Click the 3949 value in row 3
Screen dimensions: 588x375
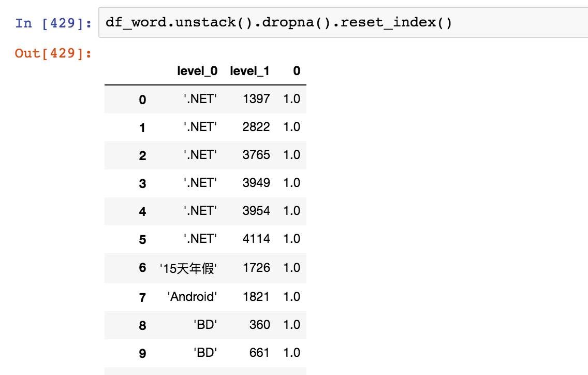[256, 183]
